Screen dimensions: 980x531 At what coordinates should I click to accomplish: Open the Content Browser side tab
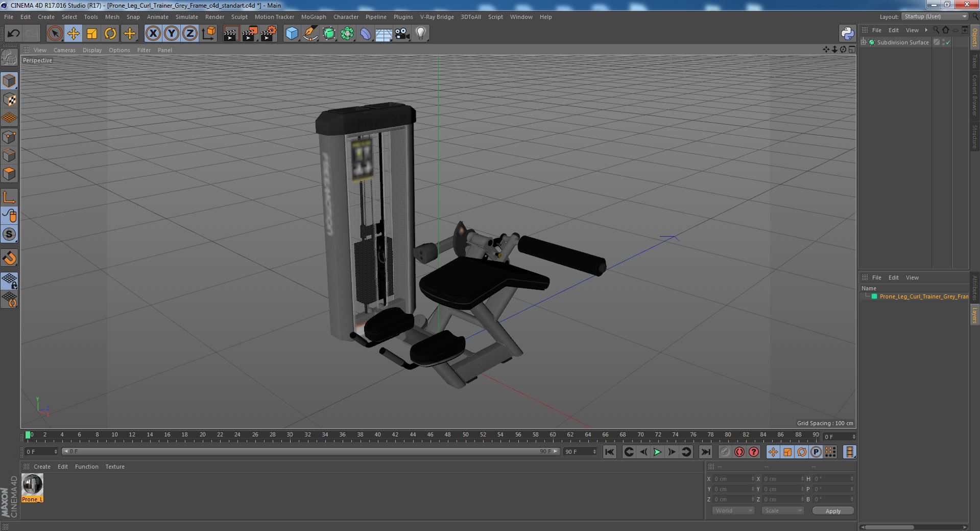[x=975, y=95]
